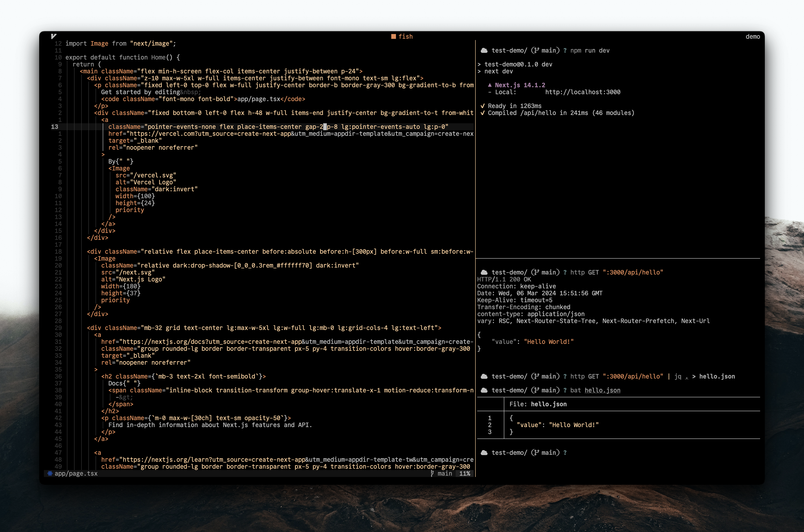The height and width of the screenshot is (532, 804).
Task: Click the checkmark beside Compiled /api/hello
Action: tap(482, 113)
